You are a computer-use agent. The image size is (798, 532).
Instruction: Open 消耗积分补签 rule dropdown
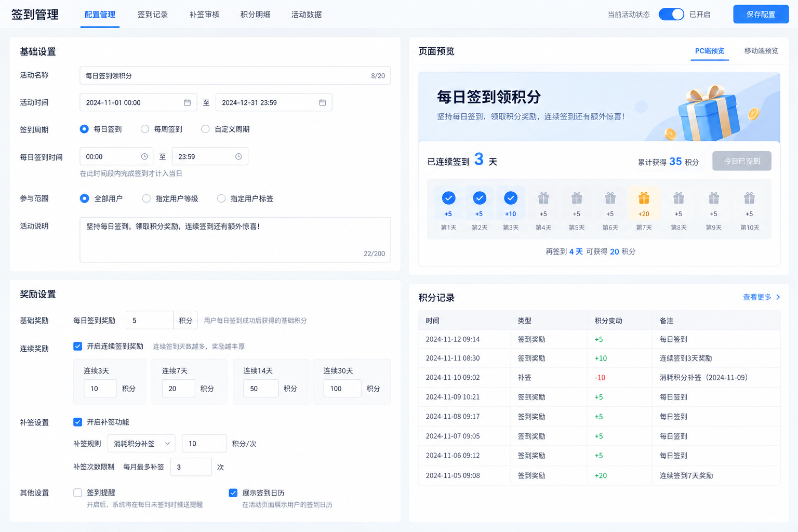click(x=141, y=444)
